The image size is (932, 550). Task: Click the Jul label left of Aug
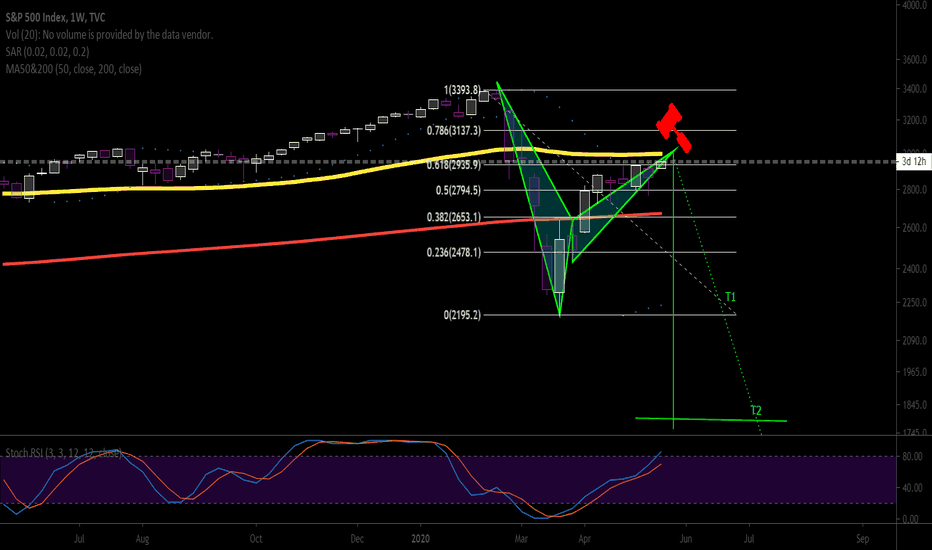pos(79,539)
